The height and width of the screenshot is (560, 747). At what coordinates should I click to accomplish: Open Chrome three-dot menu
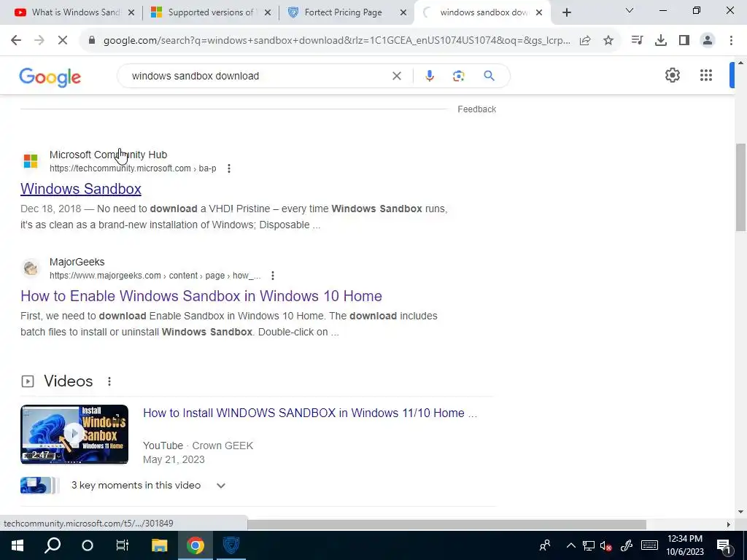pos(731,41)
